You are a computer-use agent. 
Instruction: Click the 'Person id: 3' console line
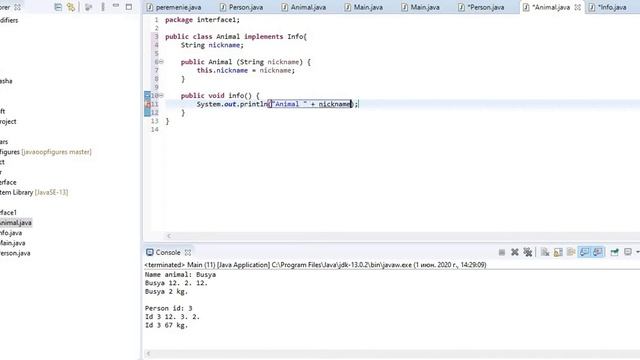tap(169, 308)
